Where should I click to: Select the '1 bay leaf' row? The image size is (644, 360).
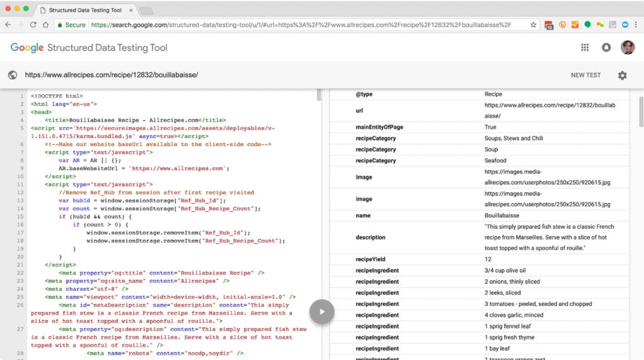coord(479,348)
